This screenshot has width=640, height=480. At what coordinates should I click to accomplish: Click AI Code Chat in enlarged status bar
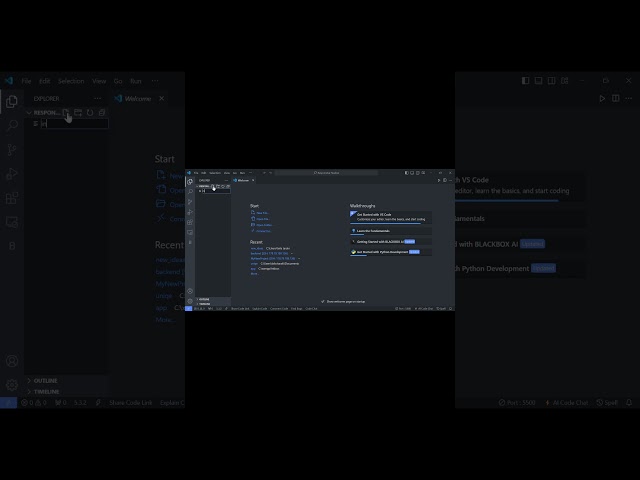(x=567, y=402)
